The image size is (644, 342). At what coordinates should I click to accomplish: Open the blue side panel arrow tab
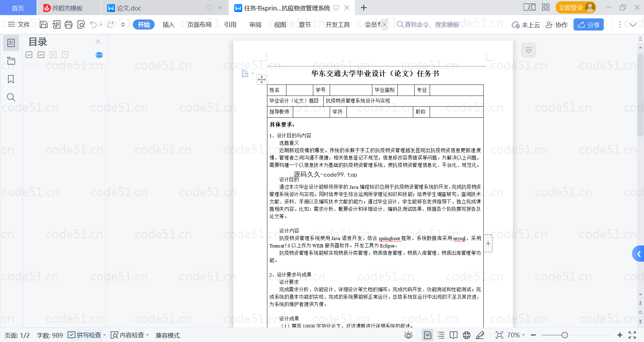[638, 254]
